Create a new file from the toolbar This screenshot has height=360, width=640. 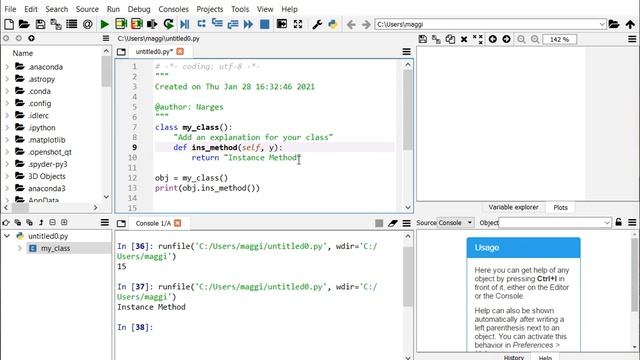9,24
